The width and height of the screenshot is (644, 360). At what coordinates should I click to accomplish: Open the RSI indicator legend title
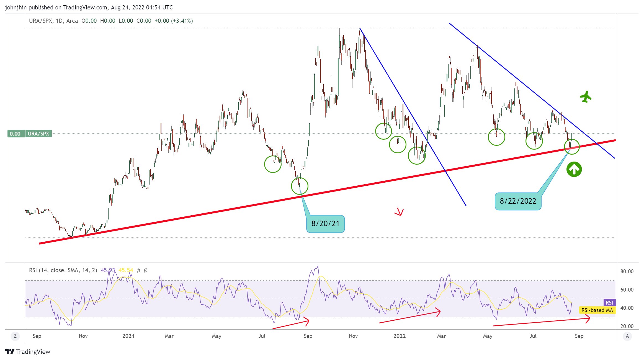point(63,270)
